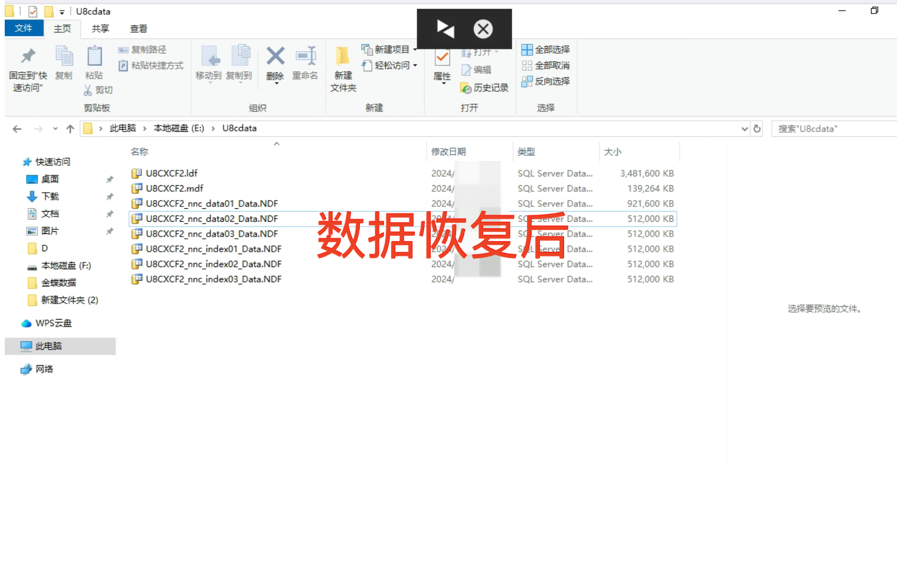
Task: Click the Paste clipboard icon
Action: click(94, 57)
